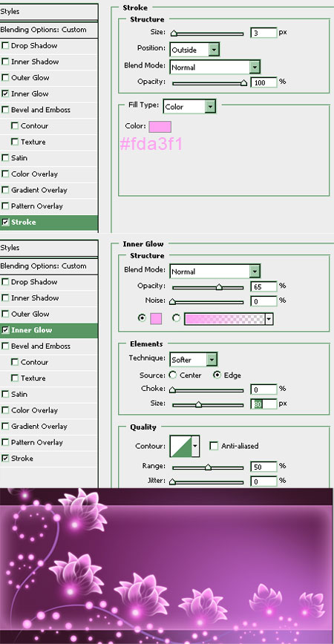
Task: Open the Contour picker dropdown arrow
Action: 195,446
